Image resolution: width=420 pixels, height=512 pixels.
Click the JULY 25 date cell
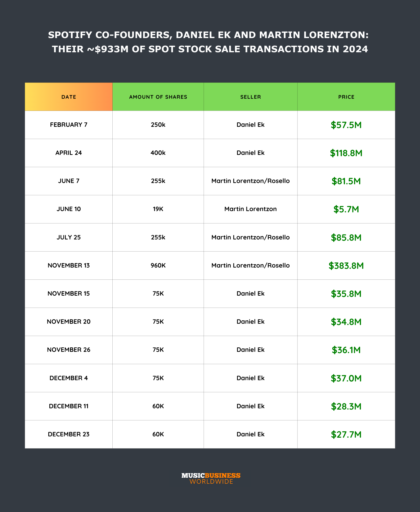(x=69, y=237)
